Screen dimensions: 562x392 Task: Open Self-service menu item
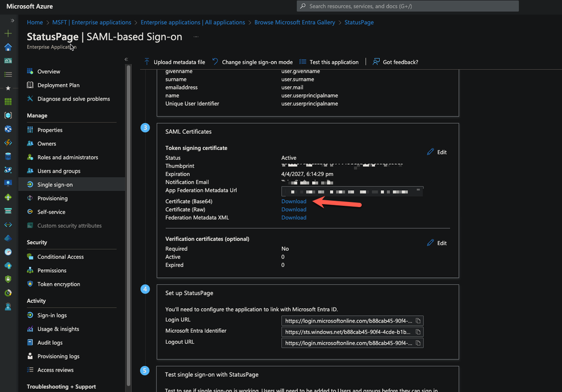click(x=51, y=212)
